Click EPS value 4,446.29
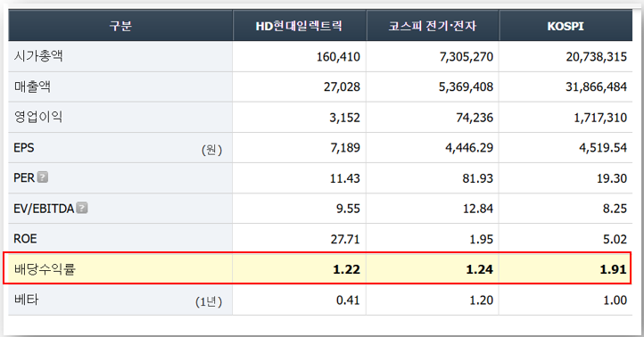The image size is (644, 337). [x=469, y=148]
